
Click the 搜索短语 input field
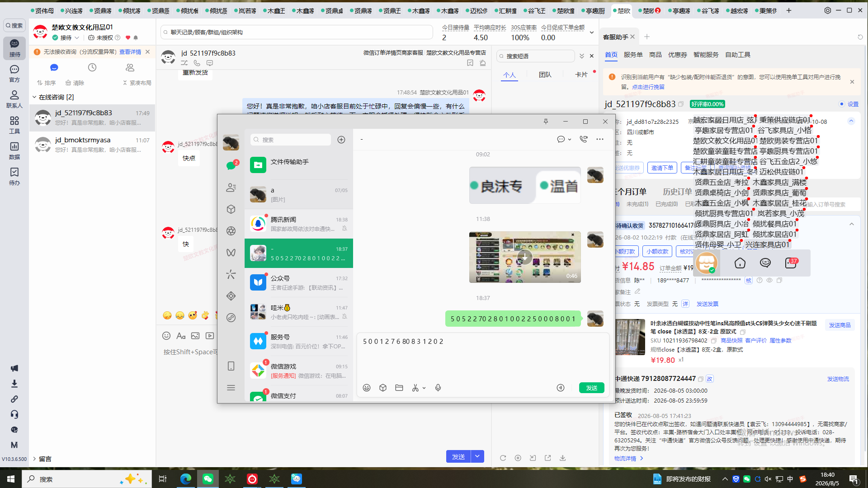[536, 56]
